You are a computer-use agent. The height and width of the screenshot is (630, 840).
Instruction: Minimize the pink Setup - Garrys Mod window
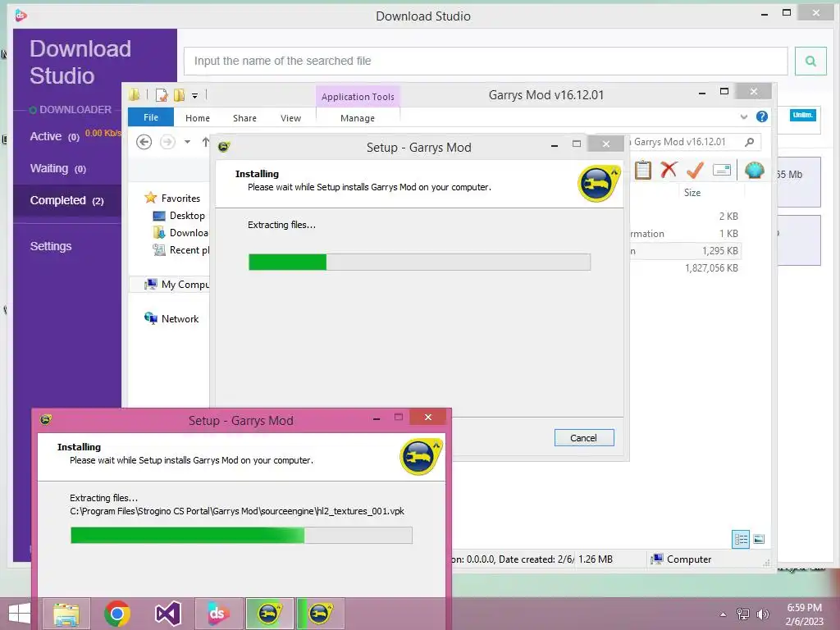377,418
